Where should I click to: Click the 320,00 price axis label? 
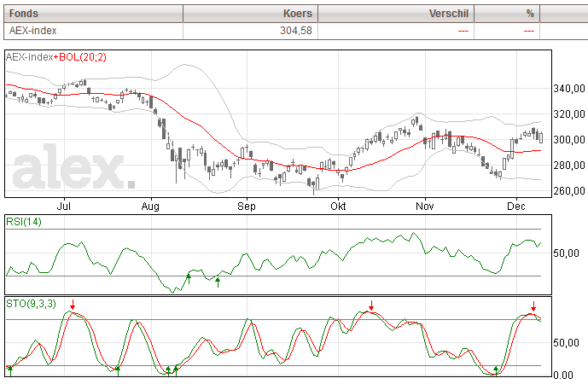click(x=569, y=114)
